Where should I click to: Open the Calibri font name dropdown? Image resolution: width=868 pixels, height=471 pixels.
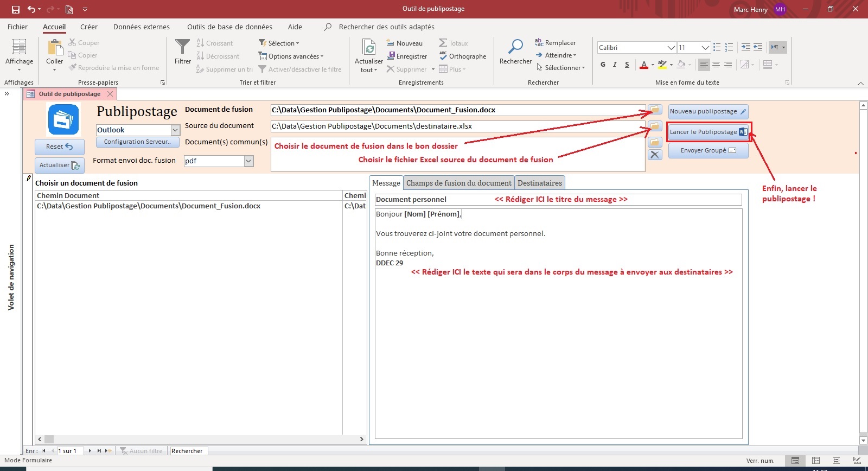pyautogui.click(x=671, y=48)
